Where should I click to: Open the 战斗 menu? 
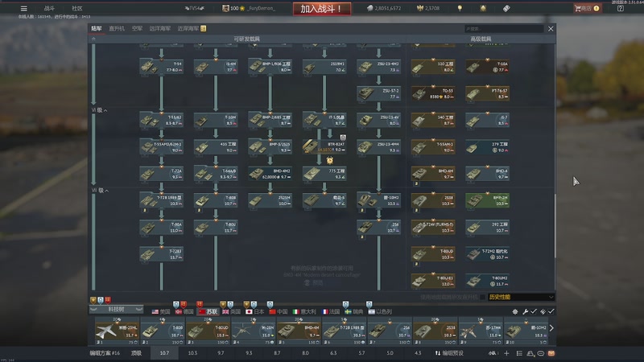pyautogui.click(x=49, y=8)
